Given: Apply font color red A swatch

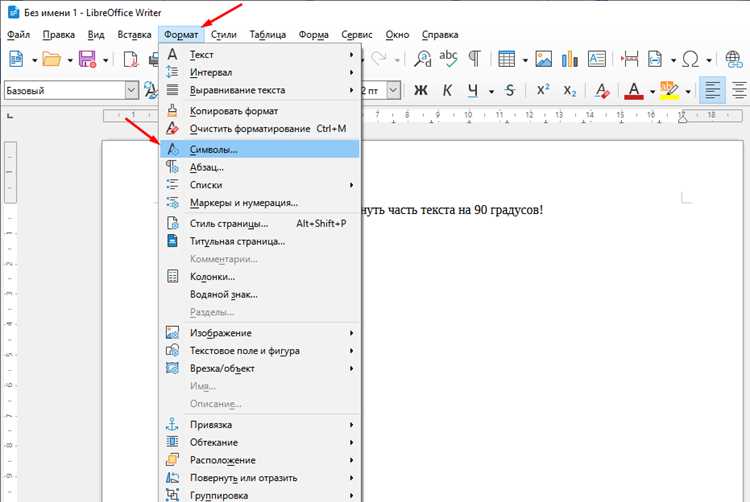Looking at the screenshot, I should [634, 90].
